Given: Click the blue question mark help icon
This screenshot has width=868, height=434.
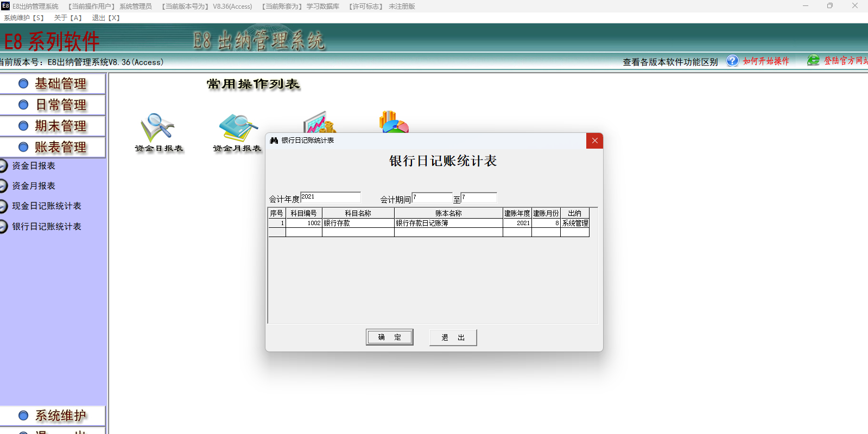Looking at the screenshot, I should tap(732, 61).
